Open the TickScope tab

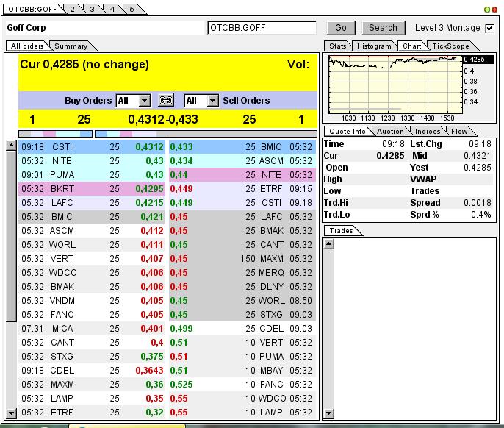coord(450,46)
